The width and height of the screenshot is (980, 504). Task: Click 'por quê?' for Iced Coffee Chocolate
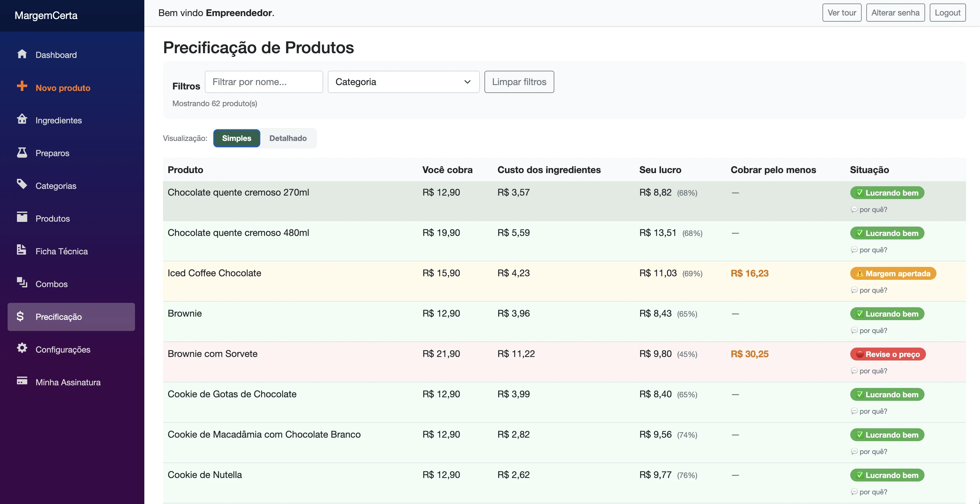(869, 290)
